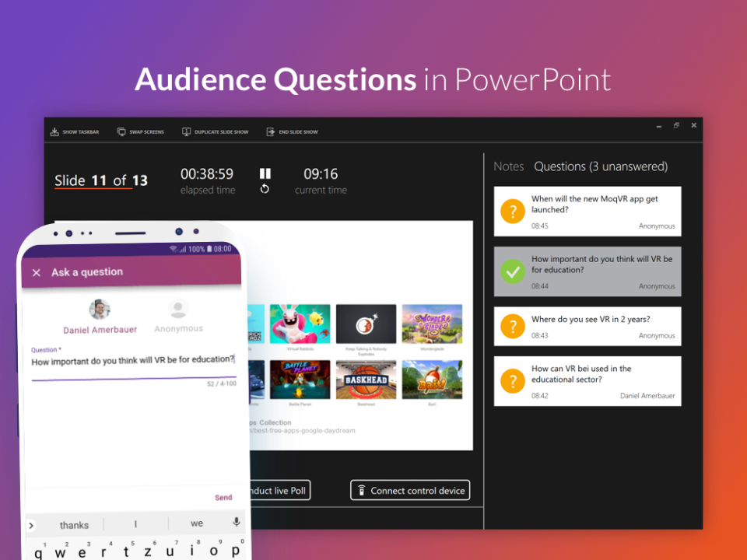The width and height of the screenshot is (747, 560).
Task: Click the Show Taskbar icon
Action: pos(55,131)
